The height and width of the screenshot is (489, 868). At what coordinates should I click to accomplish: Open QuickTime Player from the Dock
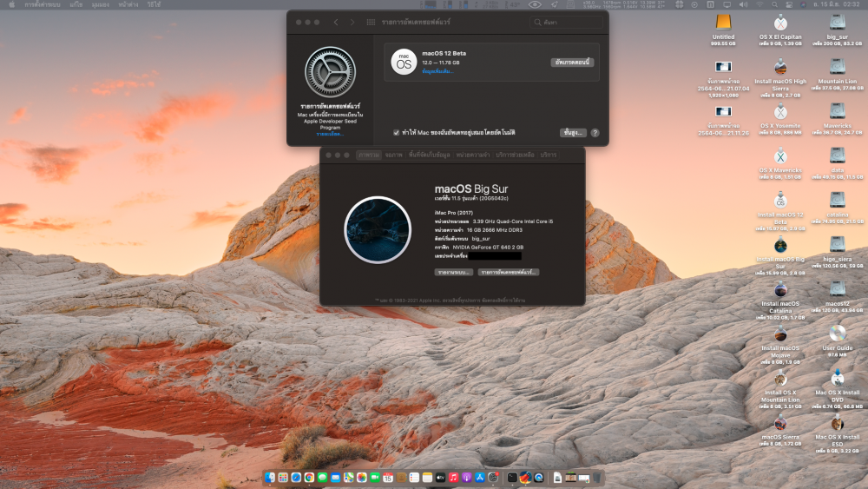coord(539,478)
